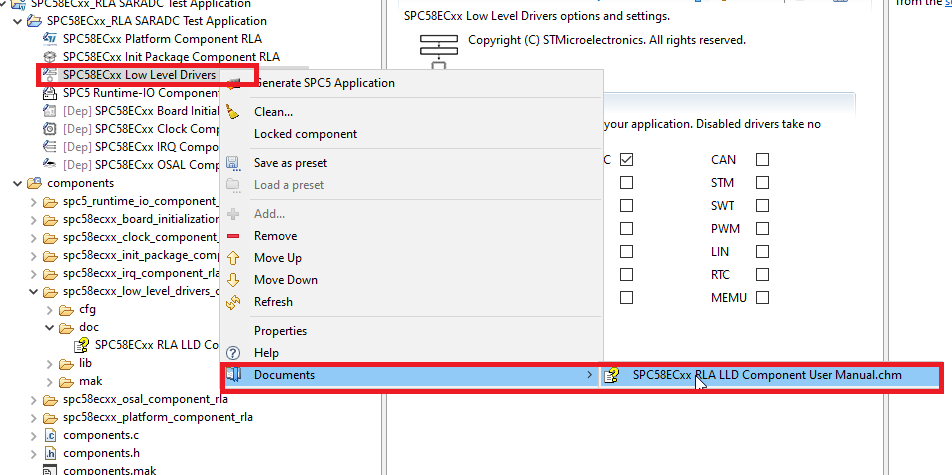Viewport: 952px width, 475px height.
Task: Click the IRQ Component dependency icon
Action: pos(50,146)
